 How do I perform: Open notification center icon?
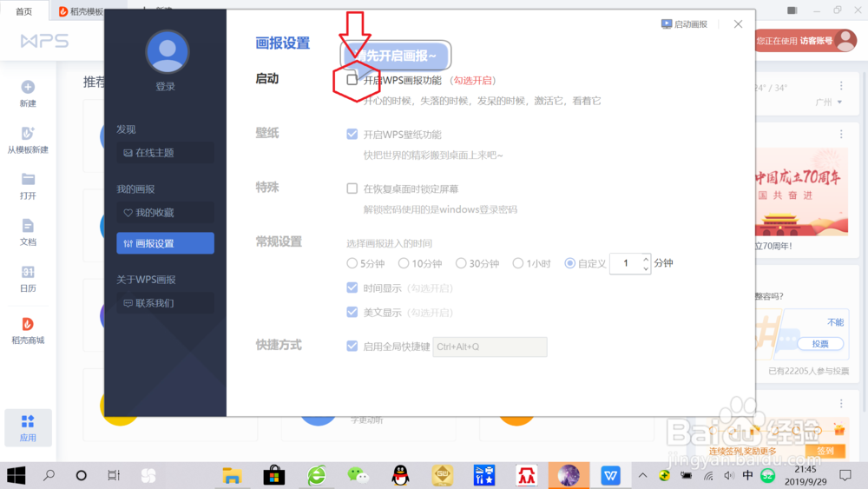[845, 475]
